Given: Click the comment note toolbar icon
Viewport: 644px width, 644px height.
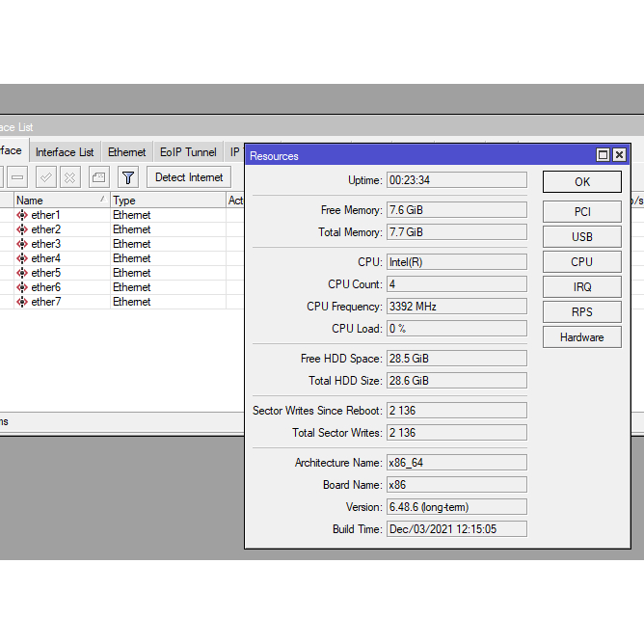Looking at the screenshot, I should [98, 177].
